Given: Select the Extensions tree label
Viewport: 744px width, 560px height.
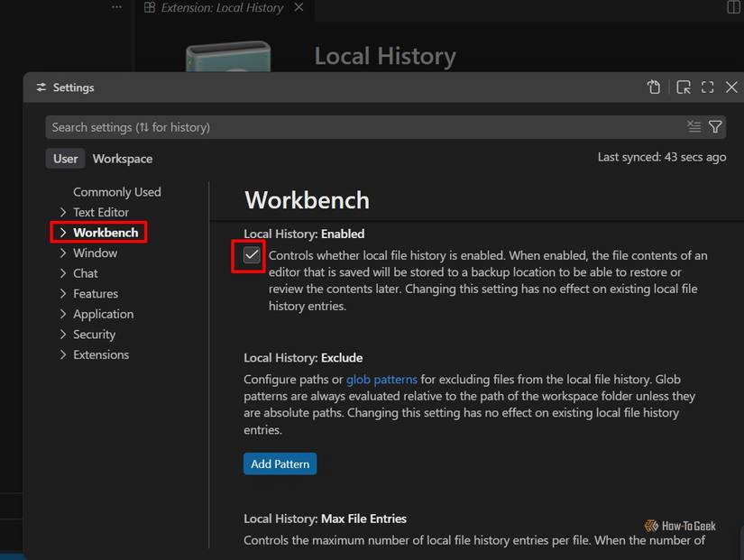Looking at the screenshot, I should click(x=101, y=355).
